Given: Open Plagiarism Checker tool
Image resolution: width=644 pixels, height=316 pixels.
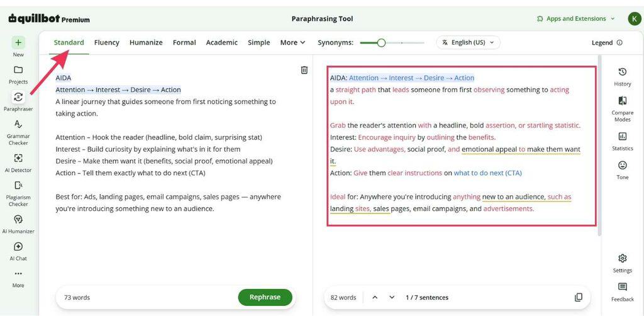Looking at the screenshot, I should pyautogui.click(x=18, y=193).
